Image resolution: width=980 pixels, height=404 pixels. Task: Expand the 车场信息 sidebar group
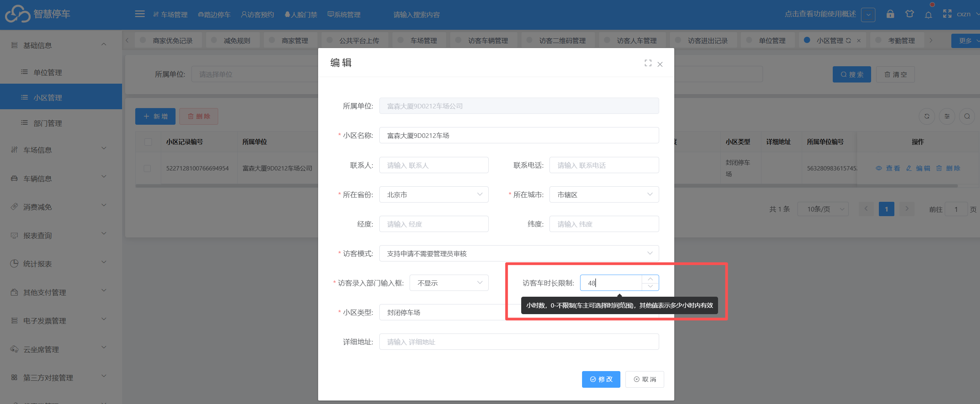click(x=61, y=150)
